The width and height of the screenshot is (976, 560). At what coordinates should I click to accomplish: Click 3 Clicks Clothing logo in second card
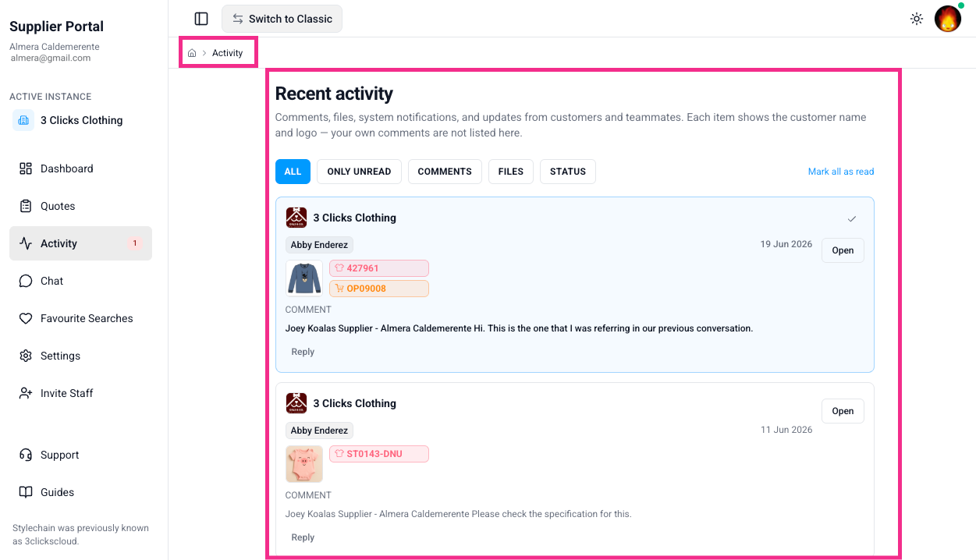tap(296, 403)
